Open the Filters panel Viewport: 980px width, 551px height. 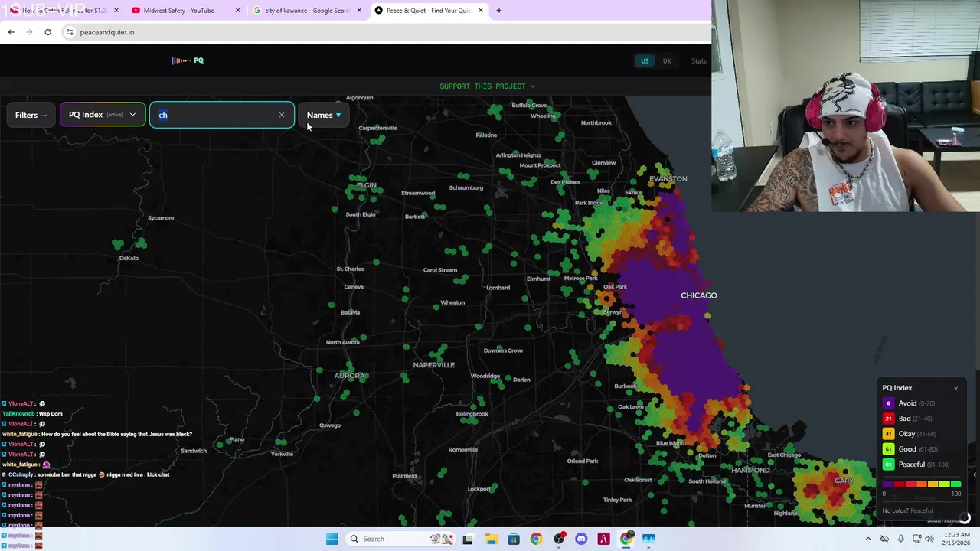coord(31,115)
